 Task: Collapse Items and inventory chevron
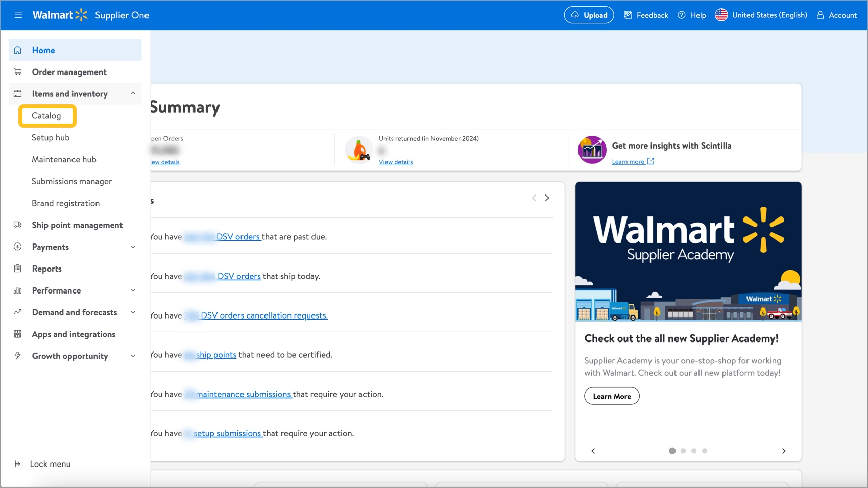pos(133,93)
